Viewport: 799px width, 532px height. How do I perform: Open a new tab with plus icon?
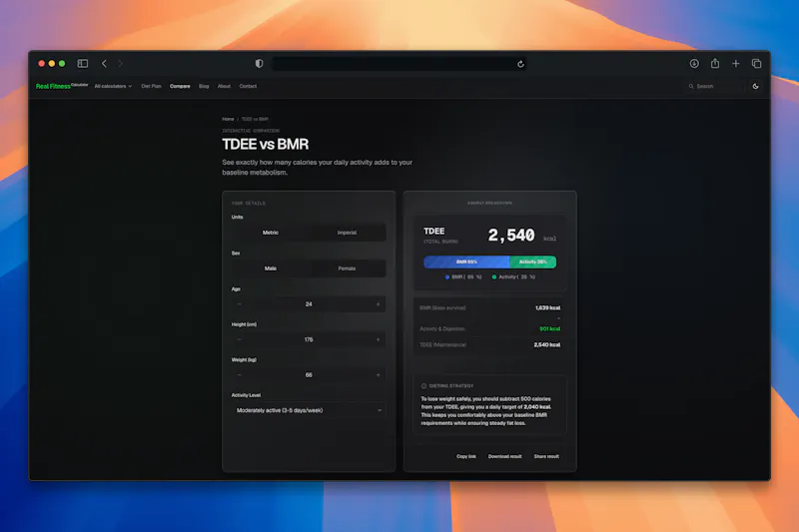[x=735, y=64]
